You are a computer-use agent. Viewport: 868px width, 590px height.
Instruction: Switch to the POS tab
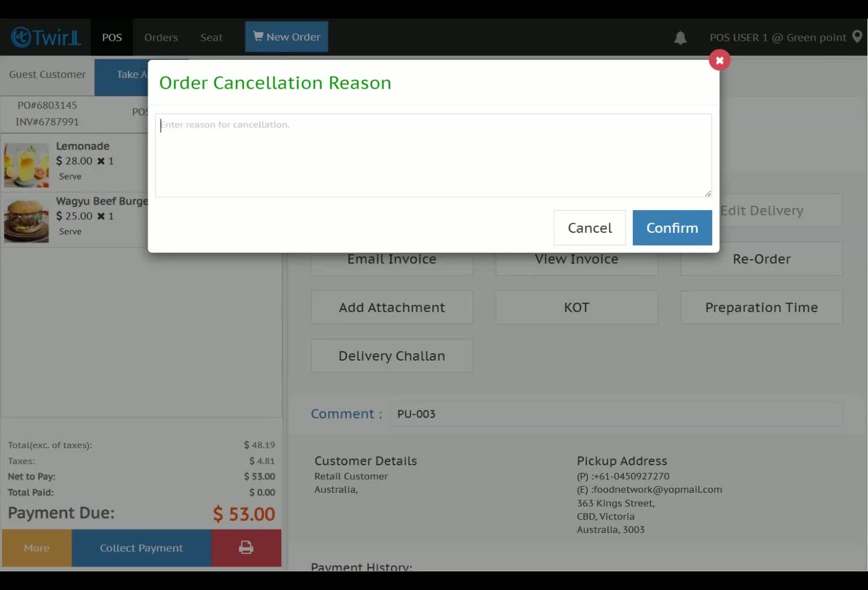click(x=112, y=37)
